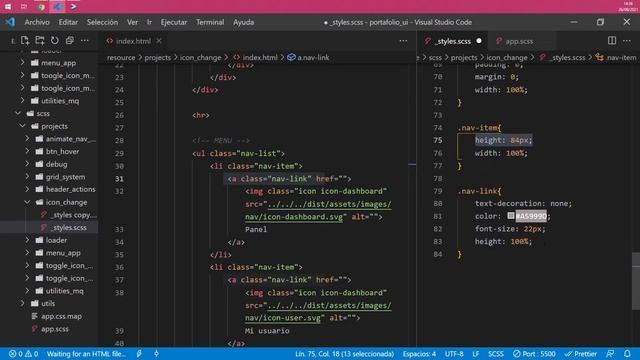Click Lín. 75, Col. 18 position indicator

pyautogui.click(x=344, y=354)
